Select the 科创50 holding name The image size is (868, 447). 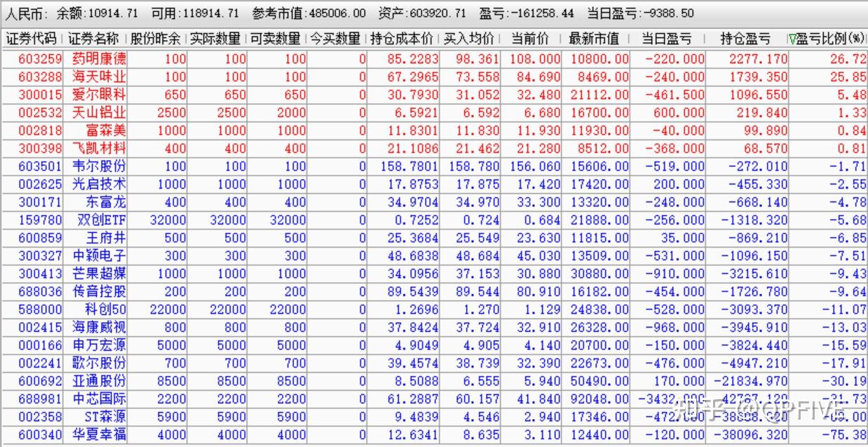(105, 309)
